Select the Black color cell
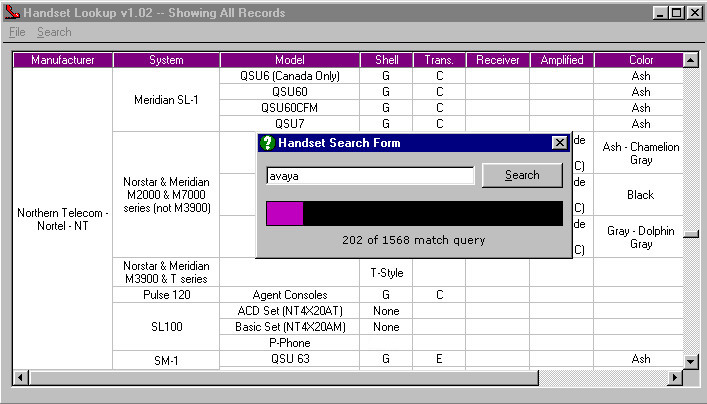 tap(640, 195)
